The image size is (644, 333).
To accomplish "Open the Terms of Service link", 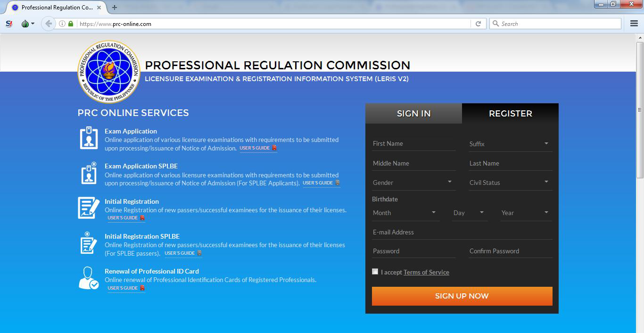I will [426, 272].
